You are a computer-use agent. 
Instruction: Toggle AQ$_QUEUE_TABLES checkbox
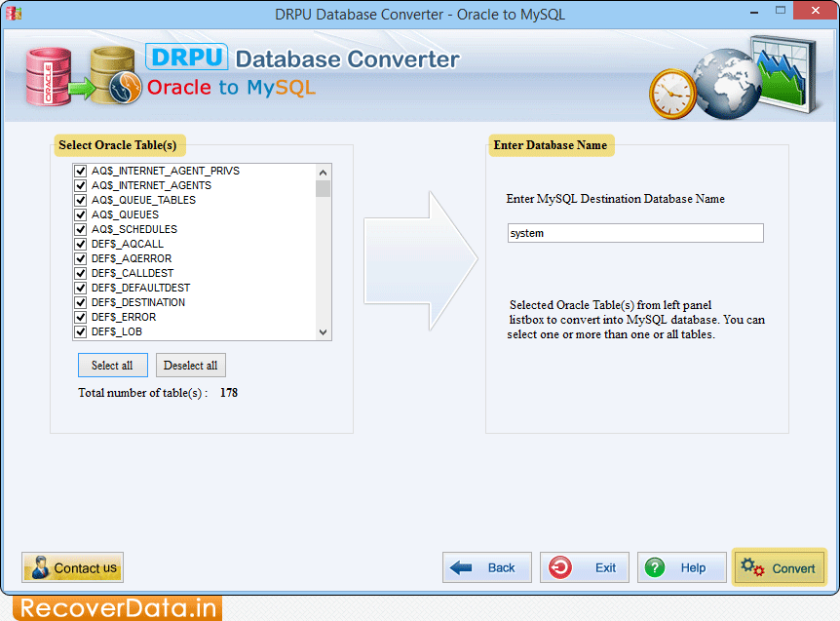(80, 200)
